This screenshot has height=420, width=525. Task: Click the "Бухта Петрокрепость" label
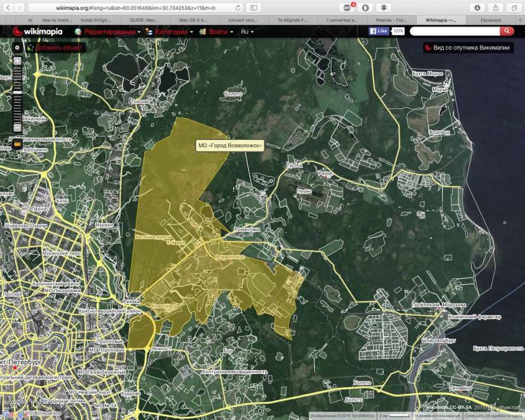tap(499, 348)
